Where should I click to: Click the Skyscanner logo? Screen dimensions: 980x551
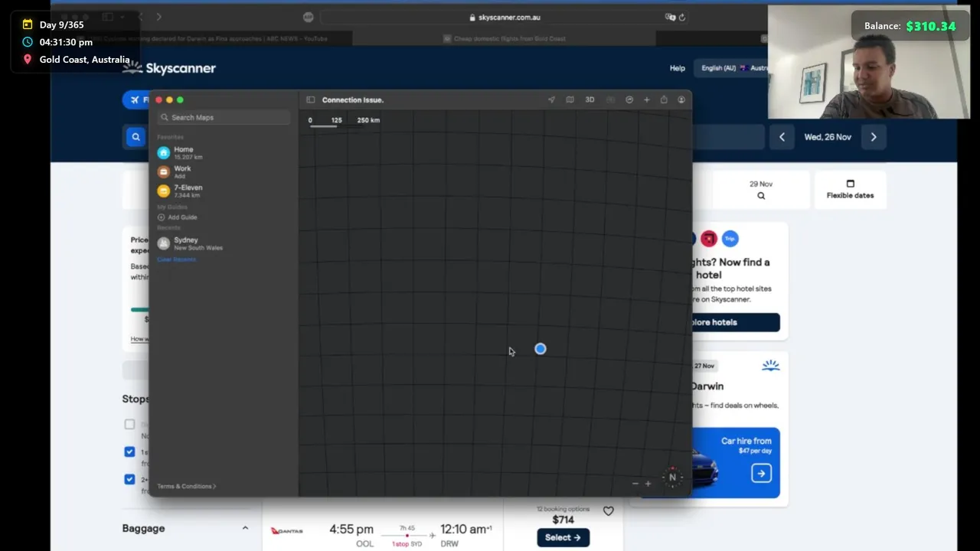(169, 68)
